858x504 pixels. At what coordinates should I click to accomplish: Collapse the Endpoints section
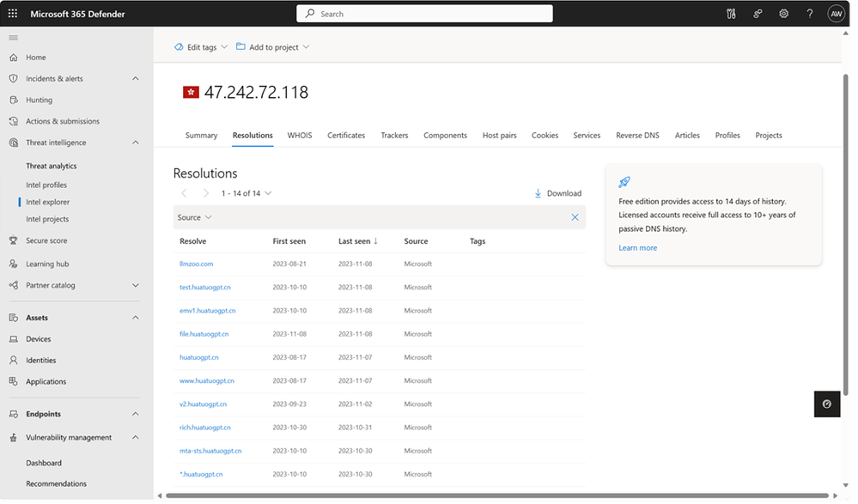[x=136, y=414]
